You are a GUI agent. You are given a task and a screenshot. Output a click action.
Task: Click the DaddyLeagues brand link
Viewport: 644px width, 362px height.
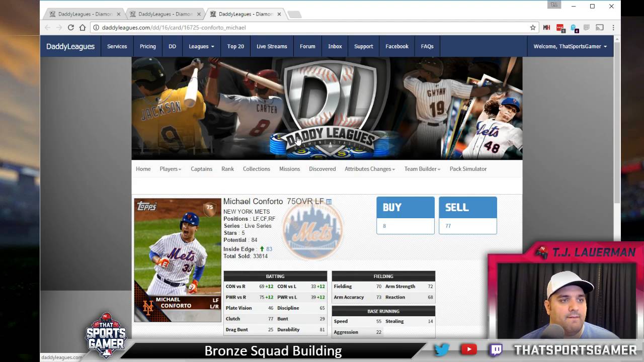point(70,46)
